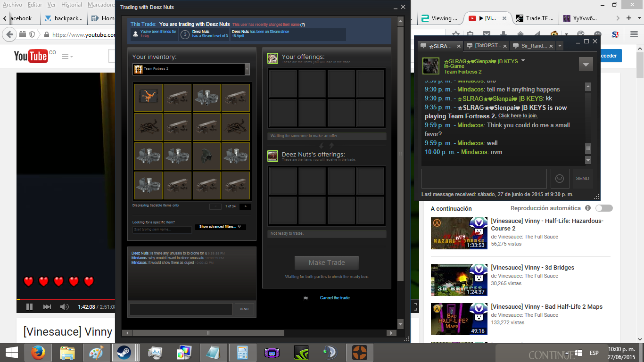Switch to the Trade.TF browser tab
The image size is (644, 362).
(x=533, y=18)
